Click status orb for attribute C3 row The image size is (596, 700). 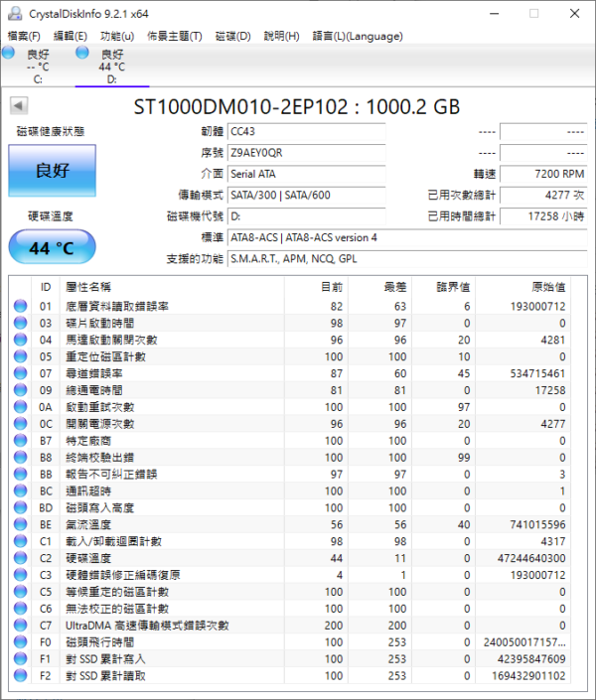pos(20,575)
